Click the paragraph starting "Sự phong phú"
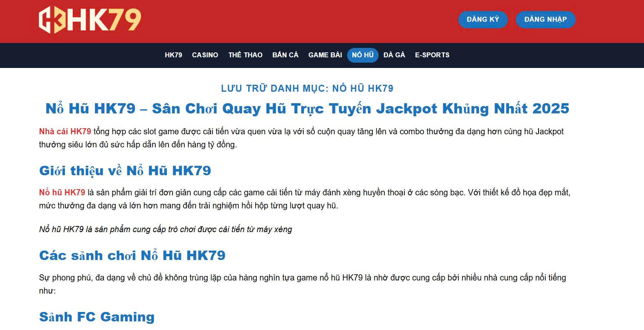This screenshot has width=644, height=330. pyautogui.click(x=303, y=278)
